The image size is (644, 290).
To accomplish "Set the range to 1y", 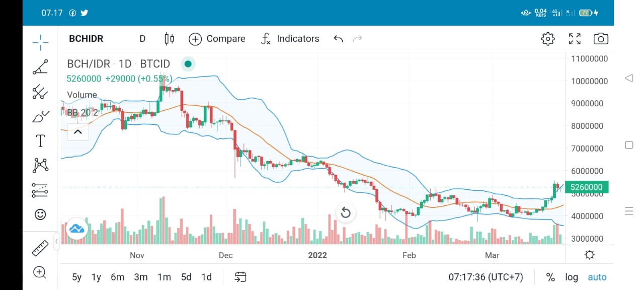I will [x=96, y=277].
